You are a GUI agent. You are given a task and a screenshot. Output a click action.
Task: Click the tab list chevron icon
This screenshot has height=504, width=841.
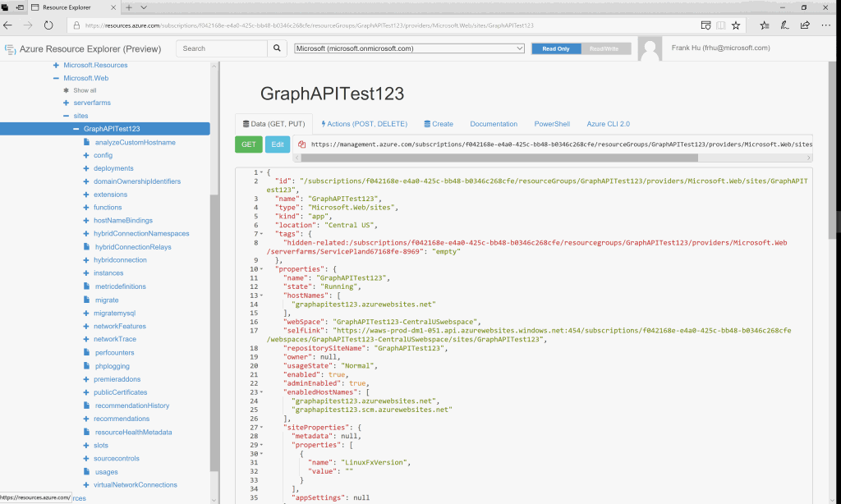(x=144, y=7)
